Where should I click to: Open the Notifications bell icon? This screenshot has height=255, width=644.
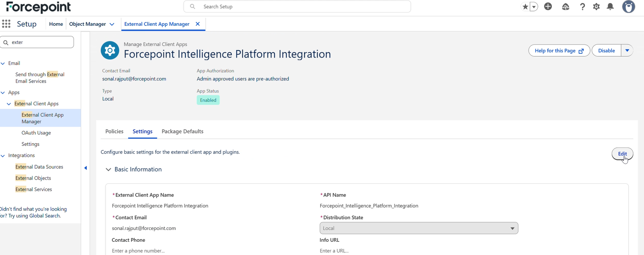tap(610, 6)
